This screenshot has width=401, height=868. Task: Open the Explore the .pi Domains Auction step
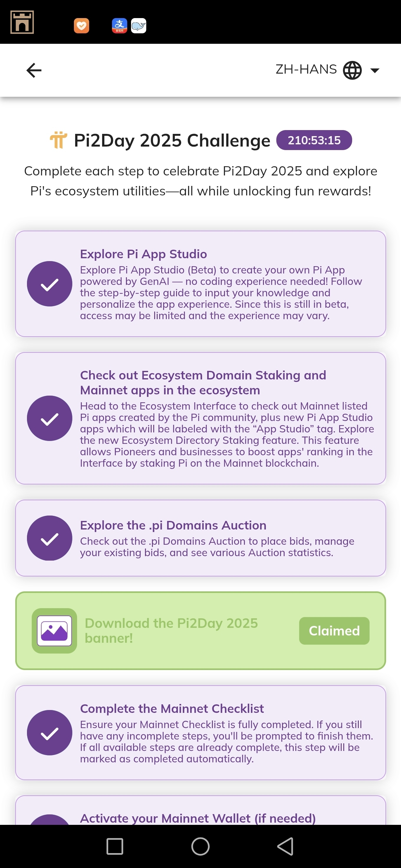pyautogui.click(x=201, y=538)
